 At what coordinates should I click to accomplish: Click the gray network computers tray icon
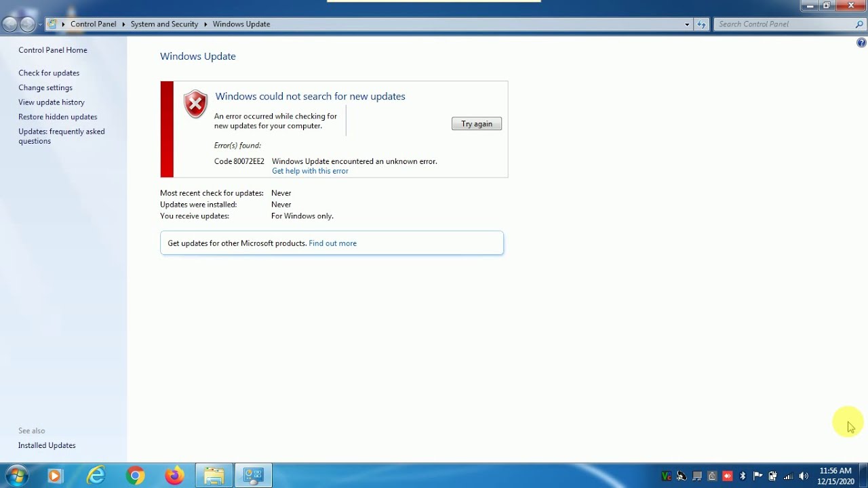click(x=697, y=476)
